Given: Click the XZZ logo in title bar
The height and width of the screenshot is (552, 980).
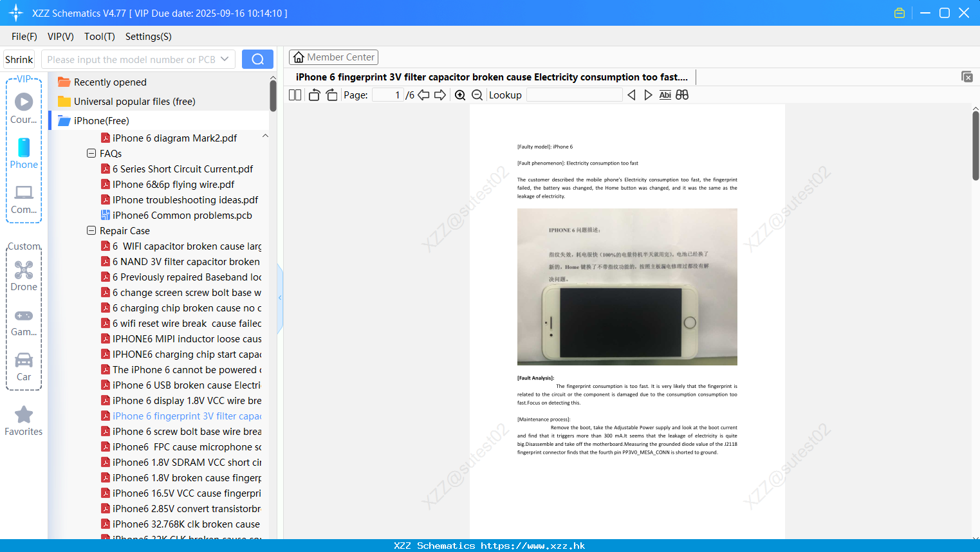Looking at the screenshot, I should [16, 13].
